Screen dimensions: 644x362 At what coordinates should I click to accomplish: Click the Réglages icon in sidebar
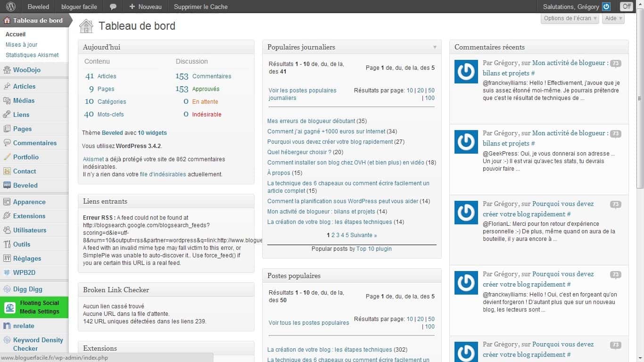coord(7,258)
